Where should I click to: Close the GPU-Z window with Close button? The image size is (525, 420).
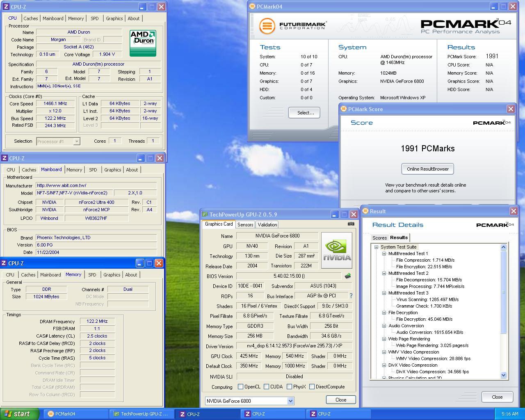(x=340, y=400)
